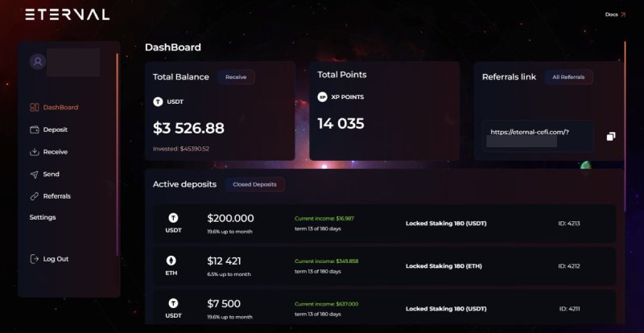Select Deposit in the sidebar menu

tap(55, 129)
